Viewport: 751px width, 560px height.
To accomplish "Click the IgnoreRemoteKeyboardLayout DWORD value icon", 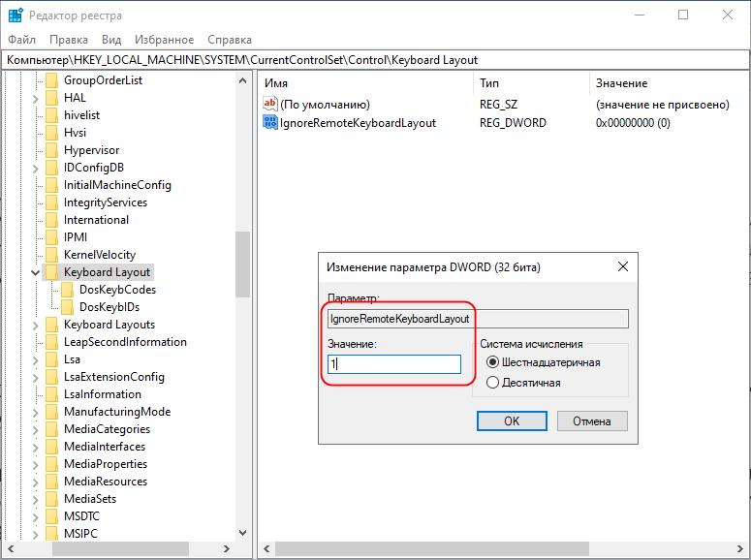I will pos(270,122).
